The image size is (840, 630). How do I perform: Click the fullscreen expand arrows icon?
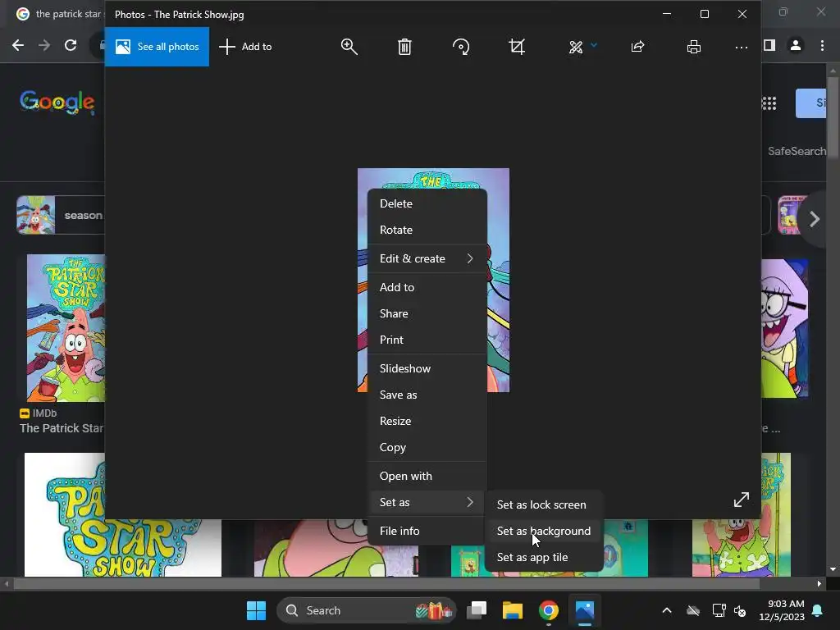[x=742, y=500]
